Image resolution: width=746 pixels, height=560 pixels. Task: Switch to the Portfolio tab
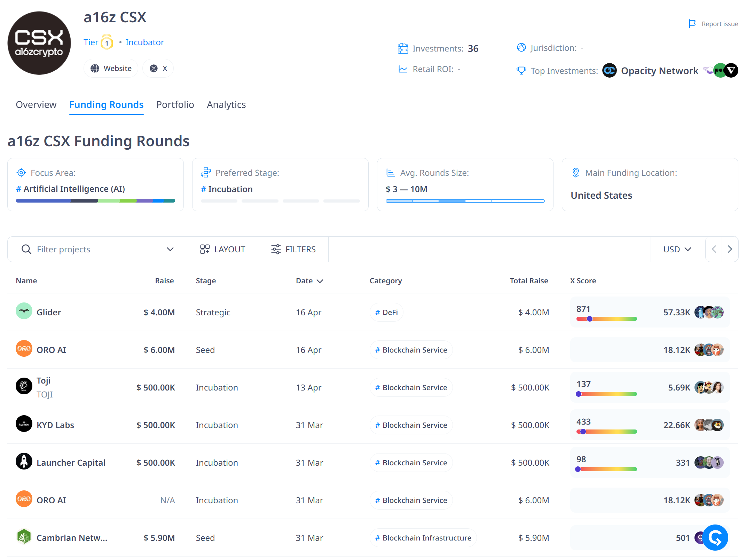(x=175, y=104)
